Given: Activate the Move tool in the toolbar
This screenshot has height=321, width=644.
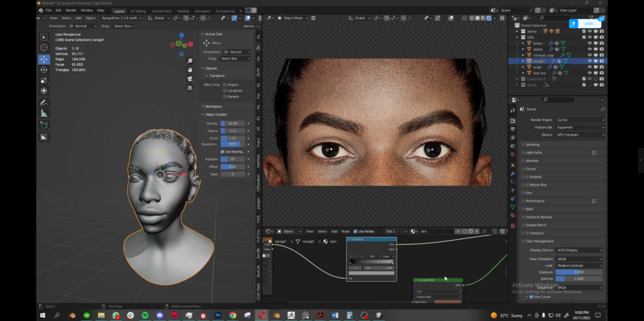Looking at the screenshot, I should tap(43, 59).
